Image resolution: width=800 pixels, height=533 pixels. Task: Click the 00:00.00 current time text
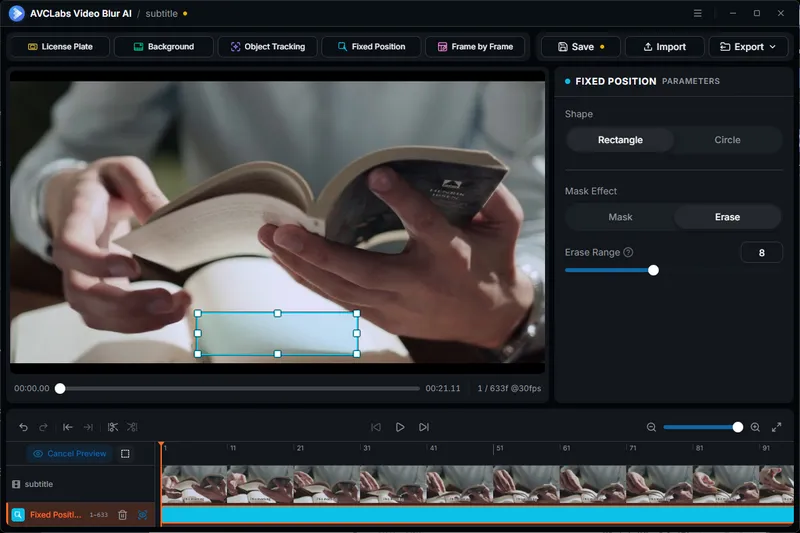point(32,388)
